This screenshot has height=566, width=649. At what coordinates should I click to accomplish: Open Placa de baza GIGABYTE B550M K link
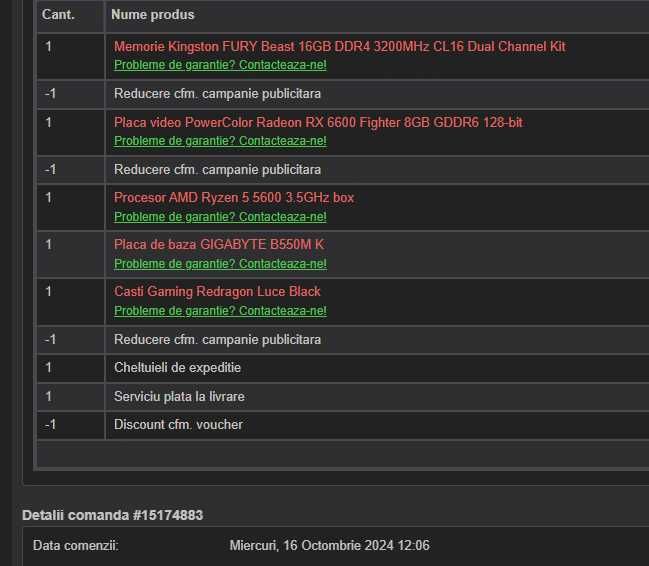219,244
